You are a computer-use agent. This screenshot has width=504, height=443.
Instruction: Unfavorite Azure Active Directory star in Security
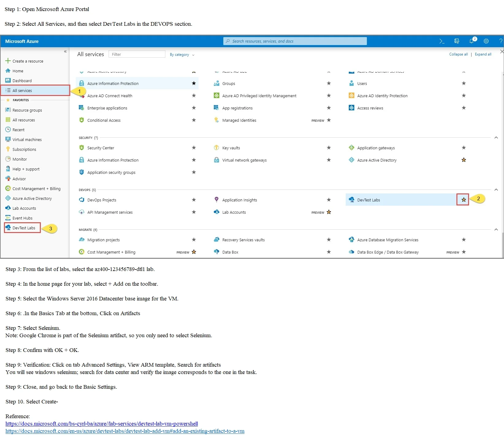pyautogui.click(x=464, y=160)
